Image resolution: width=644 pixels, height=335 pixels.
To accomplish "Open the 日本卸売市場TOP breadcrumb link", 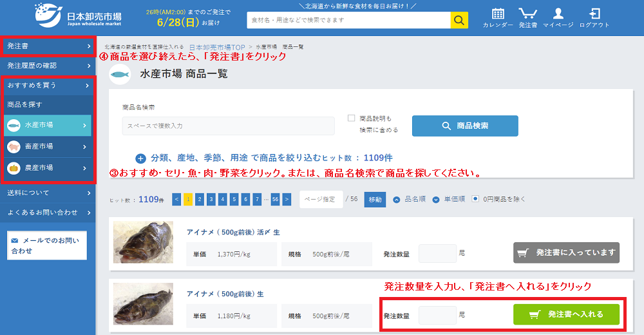I will pyautogui.click(x=217, y=47).
